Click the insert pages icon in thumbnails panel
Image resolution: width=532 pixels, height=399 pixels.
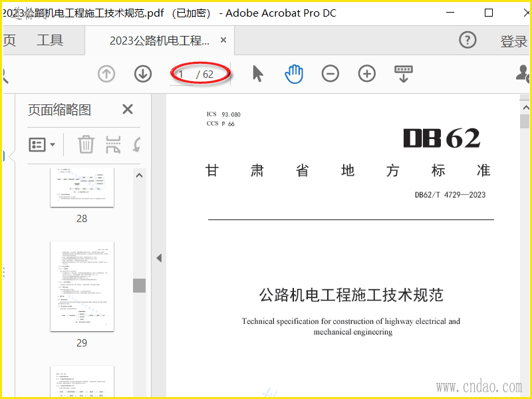tap(113, 144)
